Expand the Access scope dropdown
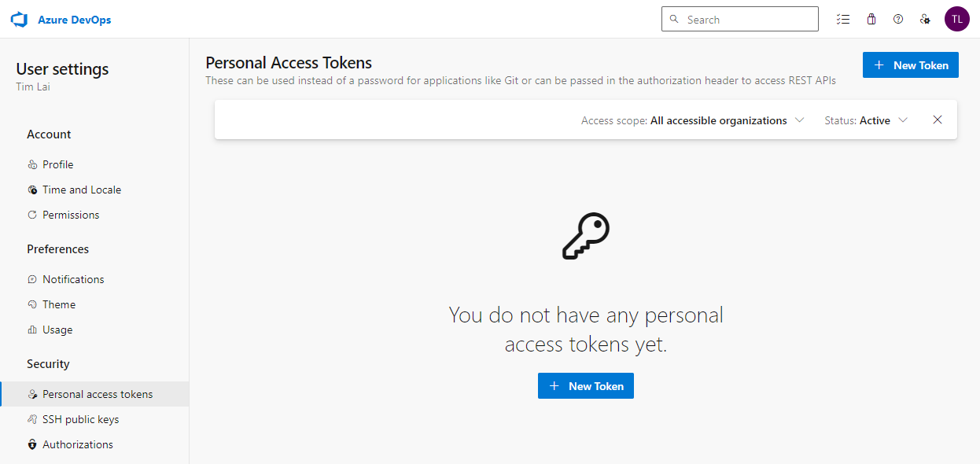This screenshot has height=464, width=980. (x=692, y=120)
